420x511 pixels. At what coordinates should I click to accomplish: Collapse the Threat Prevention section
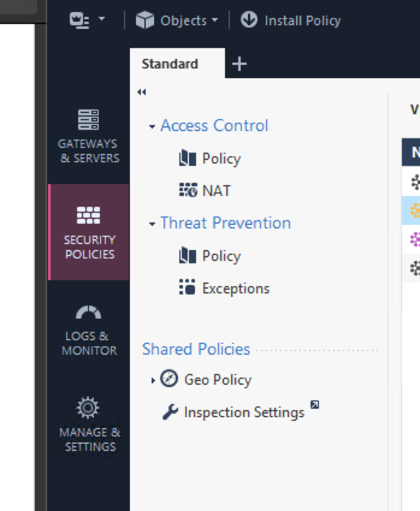(152, 224)
